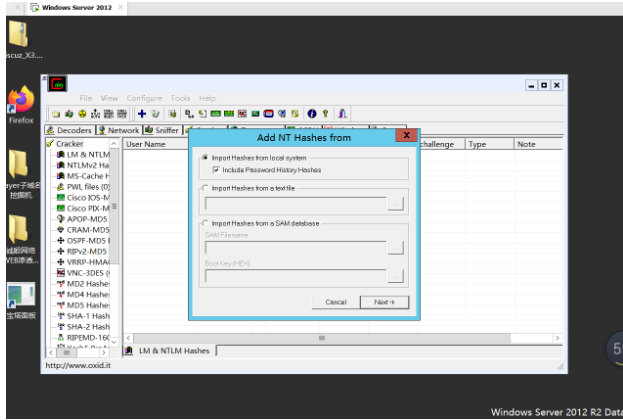The image size is (623, 420).
Task: Switch to the Sniffer tab
Action: click(162, 130)
